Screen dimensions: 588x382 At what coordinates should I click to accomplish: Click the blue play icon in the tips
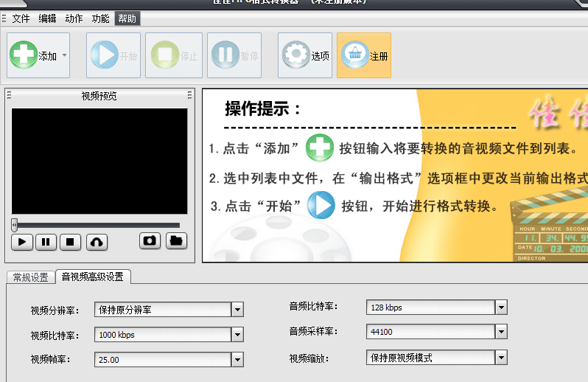[x=321, y=205]
